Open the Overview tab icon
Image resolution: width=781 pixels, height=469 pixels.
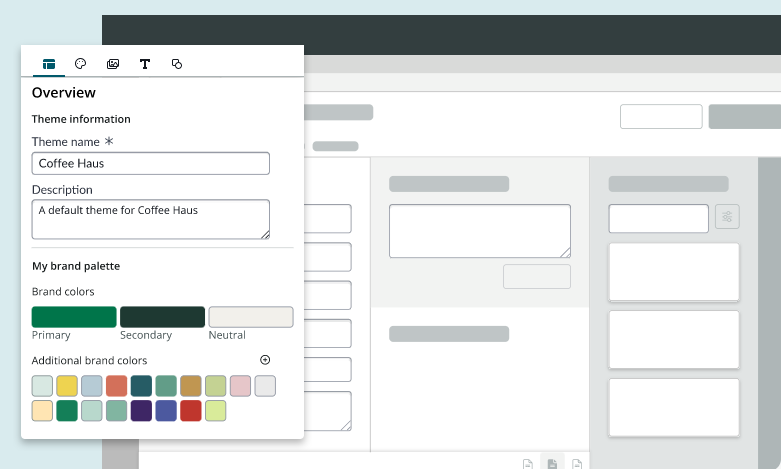pos(49,64)
